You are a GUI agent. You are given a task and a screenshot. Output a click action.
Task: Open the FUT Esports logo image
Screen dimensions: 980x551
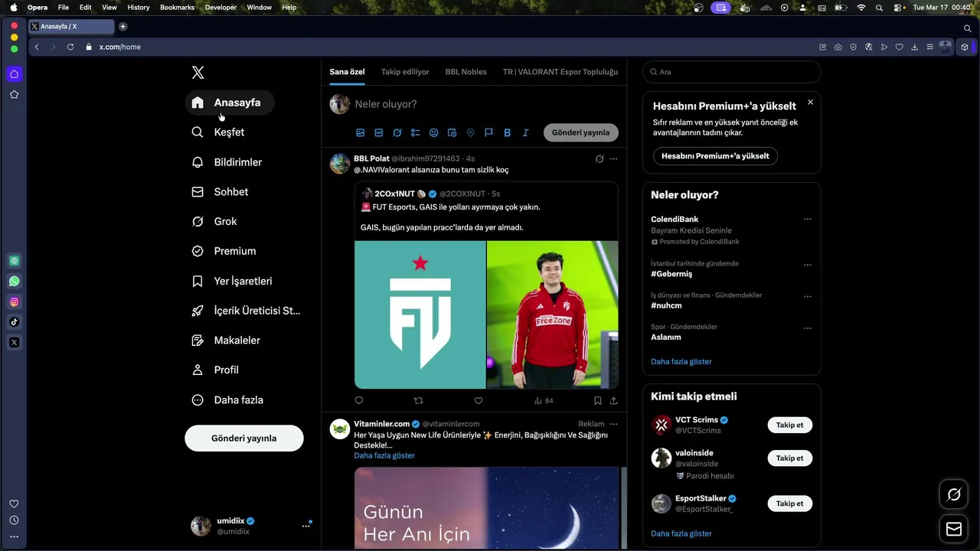tap(420, 315)
